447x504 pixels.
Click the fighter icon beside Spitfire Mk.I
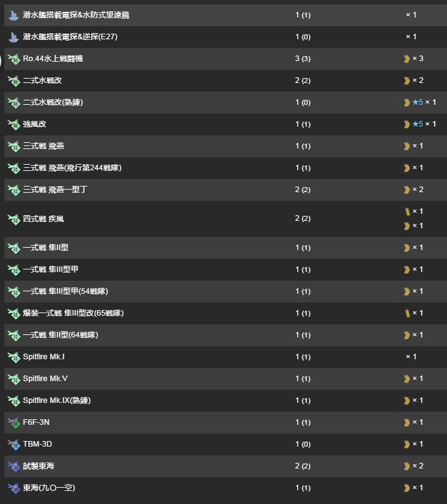tap(14, 357)
